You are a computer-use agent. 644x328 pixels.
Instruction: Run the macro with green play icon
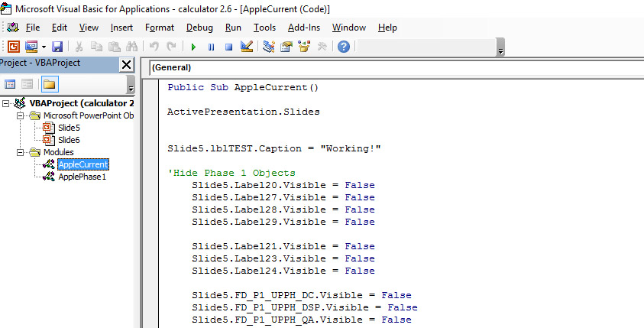[193, 47]
